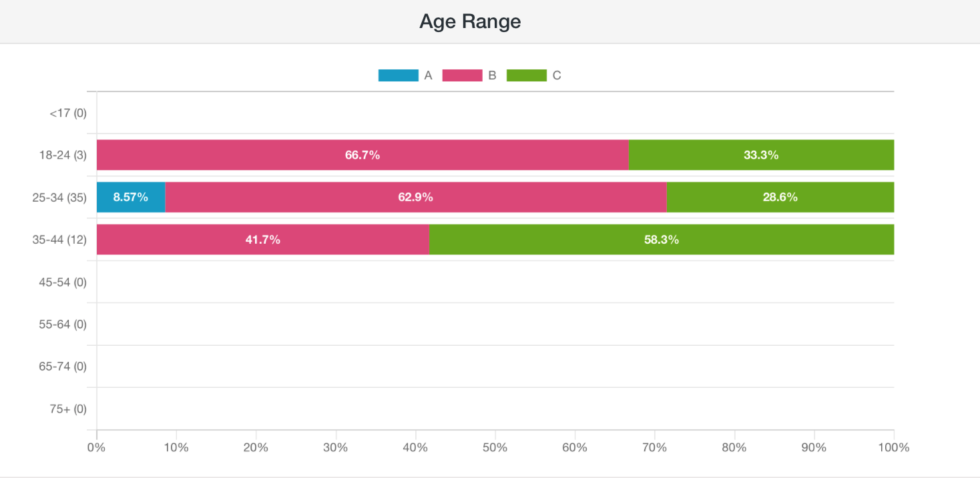This screenshot has width=980, height=478.
Task: Select the 28.6% green bar in 25-34
Action: tap(780, 197)
